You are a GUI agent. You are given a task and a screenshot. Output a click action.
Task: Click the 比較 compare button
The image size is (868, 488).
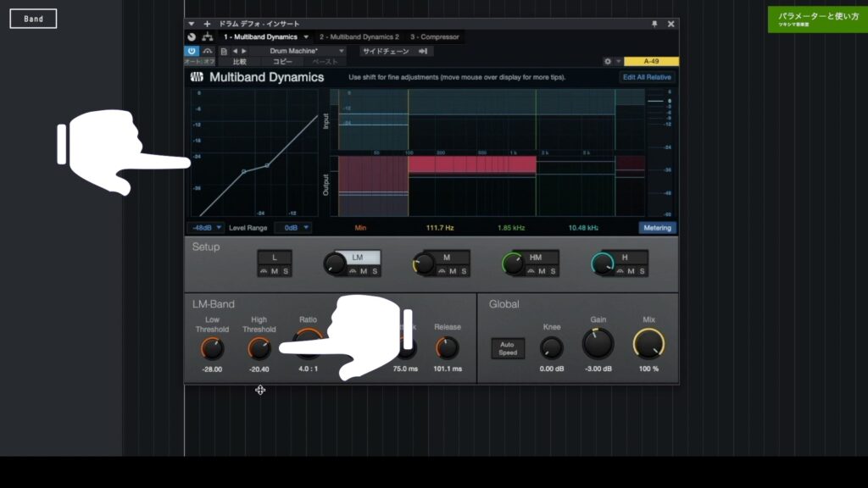[240, 61]
